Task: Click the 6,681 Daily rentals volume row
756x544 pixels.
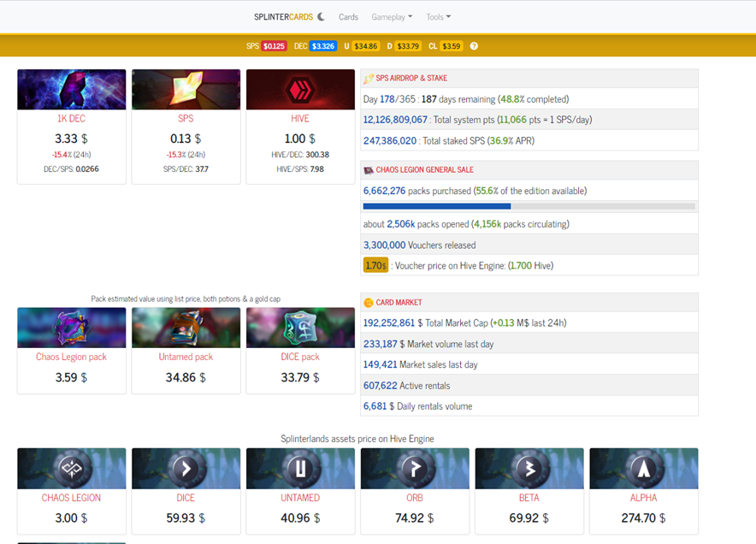Action: [529, 406]
